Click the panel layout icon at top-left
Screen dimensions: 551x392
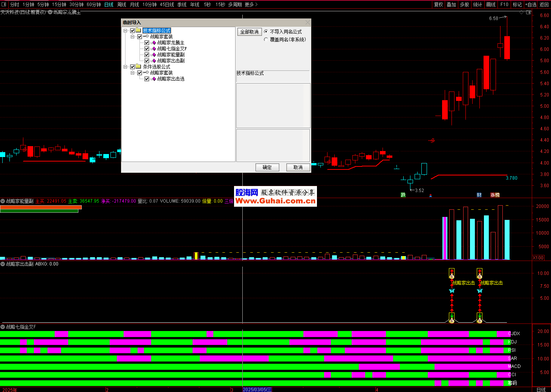pos(4,5)
